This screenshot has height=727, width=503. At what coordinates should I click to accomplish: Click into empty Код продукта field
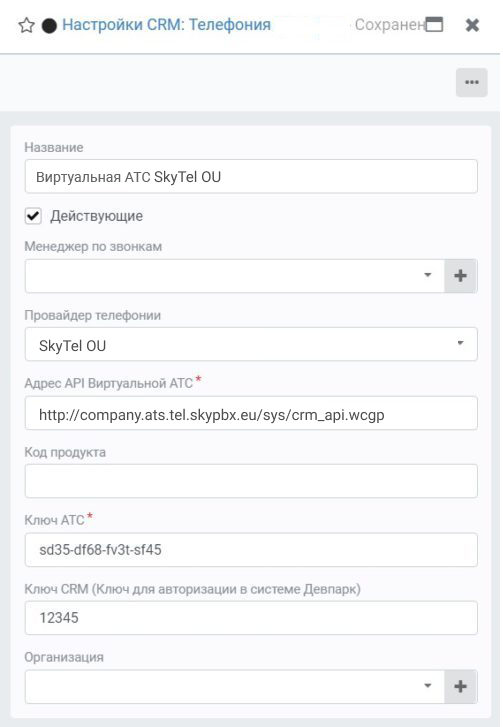[251, 481]
